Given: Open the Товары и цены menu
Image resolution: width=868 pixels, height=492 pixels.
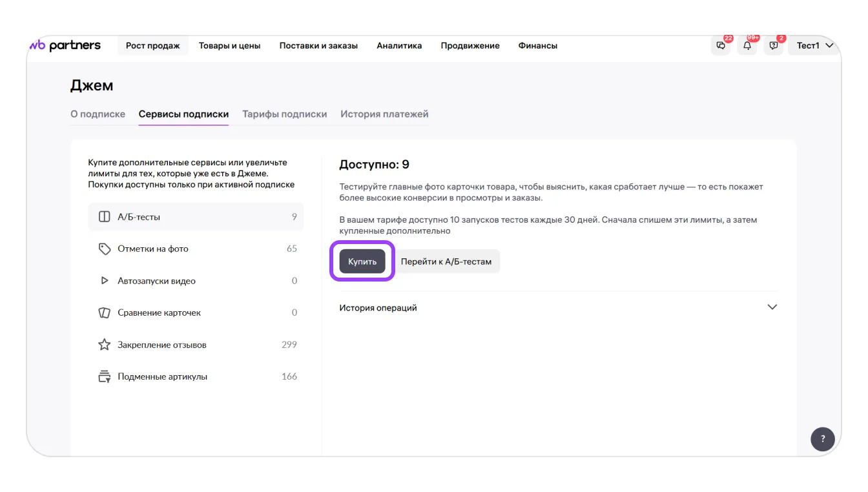Looking at the screenshot, I should pos(229,46).
